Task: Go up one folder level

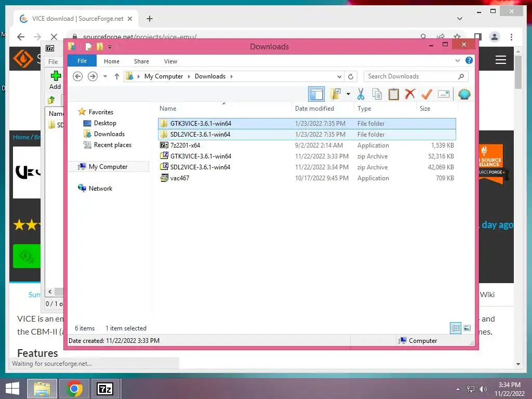Action: point(117,76)
